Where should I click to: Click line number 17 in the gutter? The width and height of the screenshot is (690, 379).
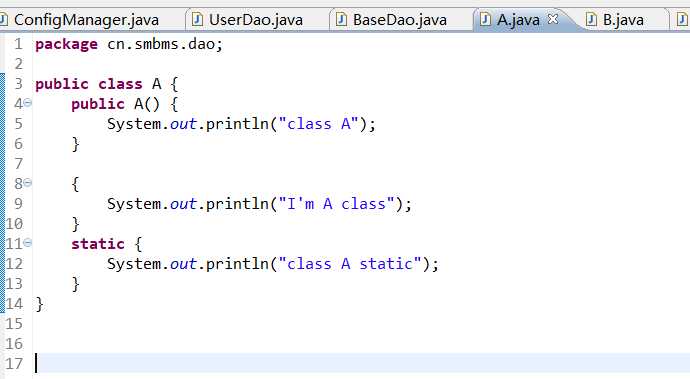tap(14, 364)
